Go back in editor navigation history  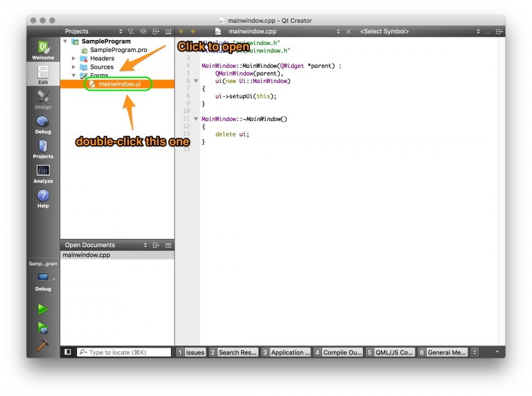181,32
